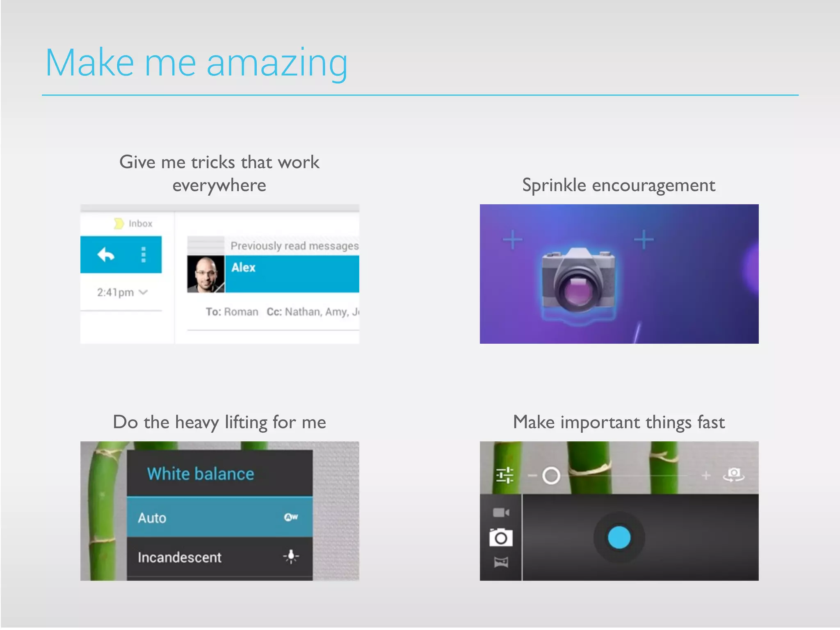840x630 pixels.
Task: Select the video camera mode icon
Action: [x=501, y=513]
